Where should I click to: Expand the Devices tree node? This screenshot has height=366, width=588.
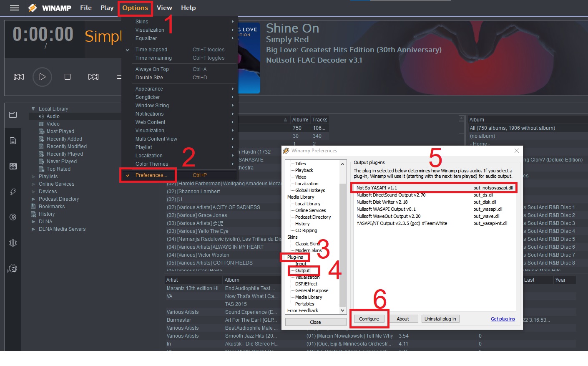pyautogui.click(x=33, y=192)
